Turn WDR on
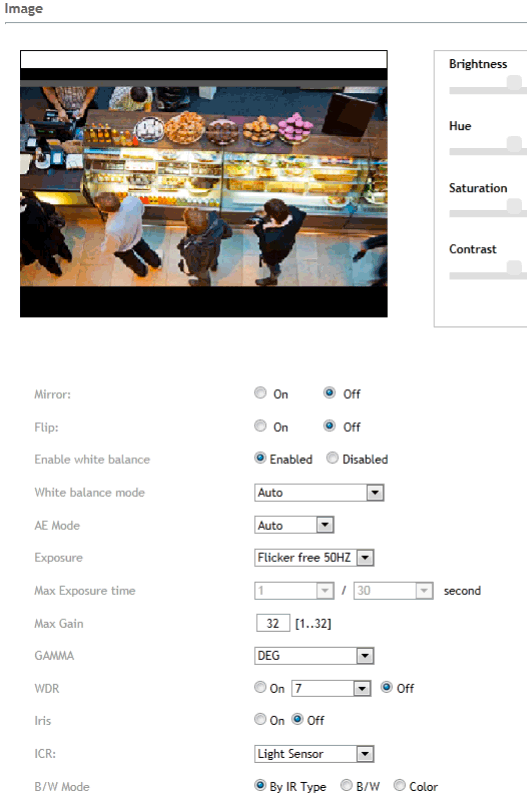 (260, 687)
